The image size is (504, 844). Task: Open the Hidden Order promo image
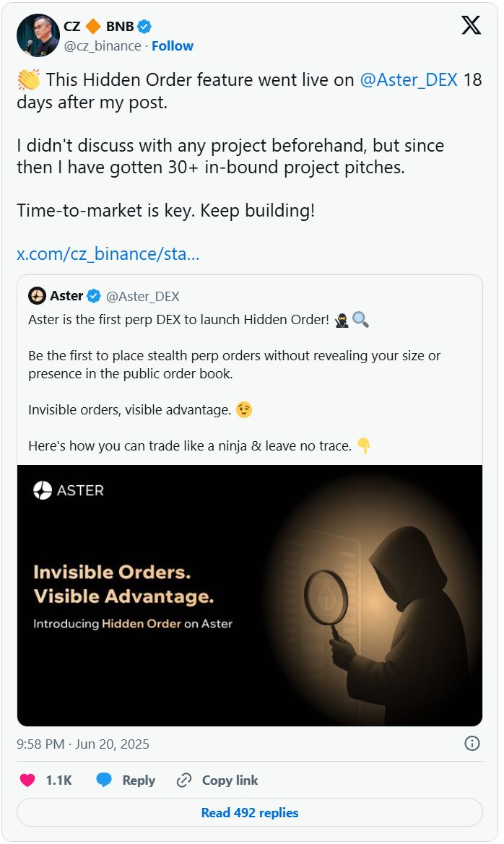click(250, 595)
